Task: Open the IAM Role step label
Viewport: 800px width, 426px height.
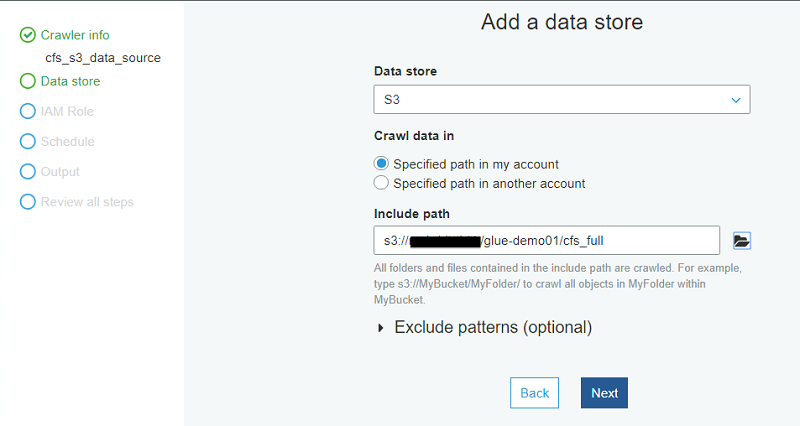Action: tap(67, 112)
